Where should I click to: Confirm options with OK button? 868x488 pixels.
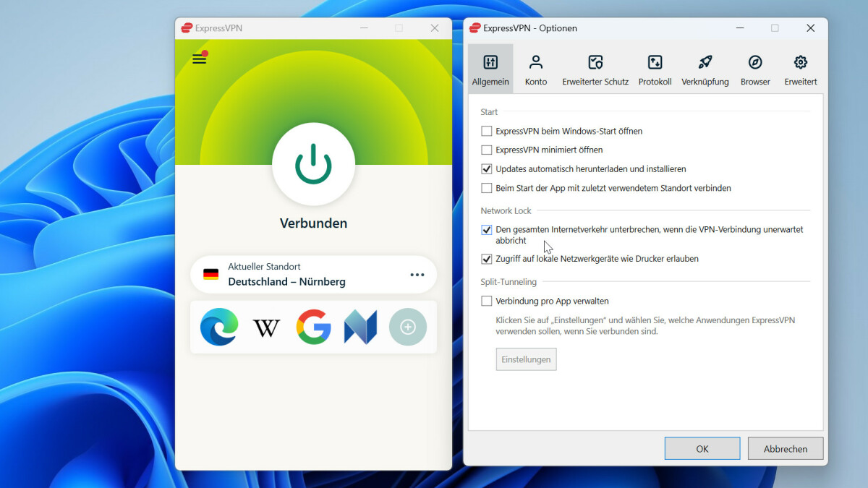coord(702,448)
